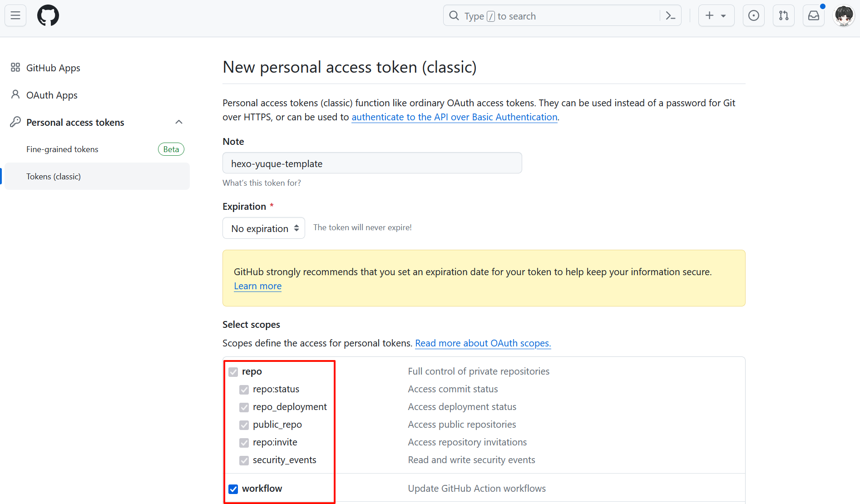
Task: Uncheck the workflow scope checkbox
Action: (x=233, y=489)
